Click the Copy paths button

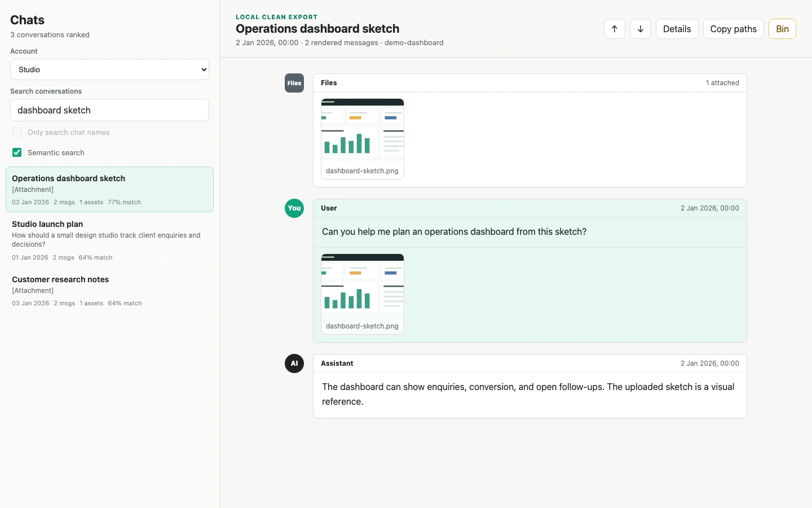pos(734,29)
